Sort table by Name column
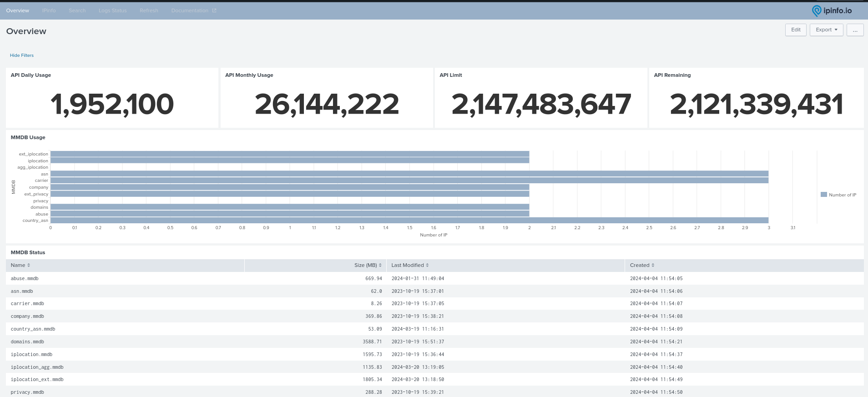The height and width of the screenshot is (397, 868). (x=20, y=265)
